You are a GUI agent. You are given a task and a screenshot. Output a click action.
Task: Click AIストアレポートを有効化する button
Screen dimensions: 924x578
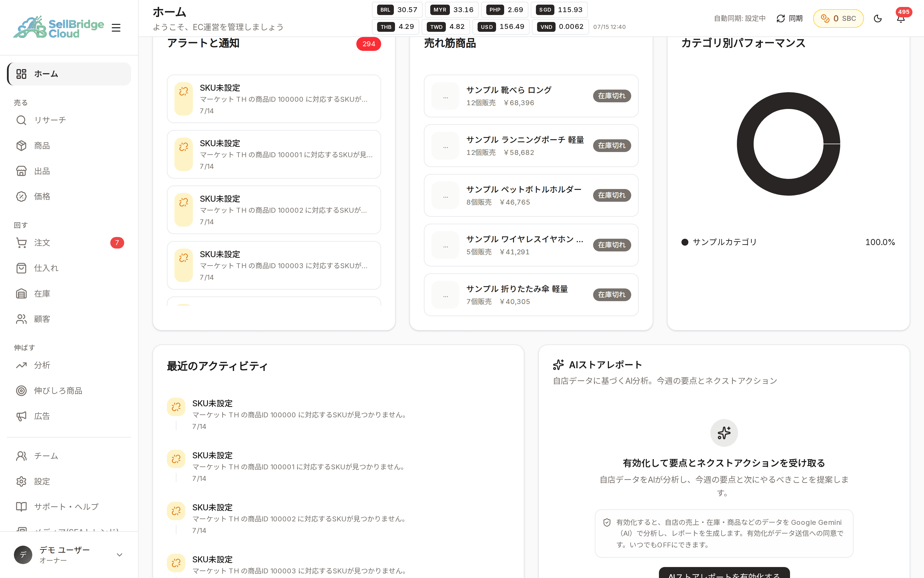point(724,573)
